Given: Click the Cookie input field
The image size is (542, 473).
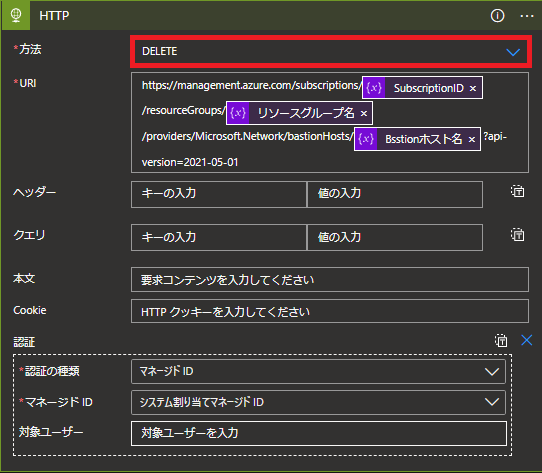Looking at the screenshot, I should [330, 311].
